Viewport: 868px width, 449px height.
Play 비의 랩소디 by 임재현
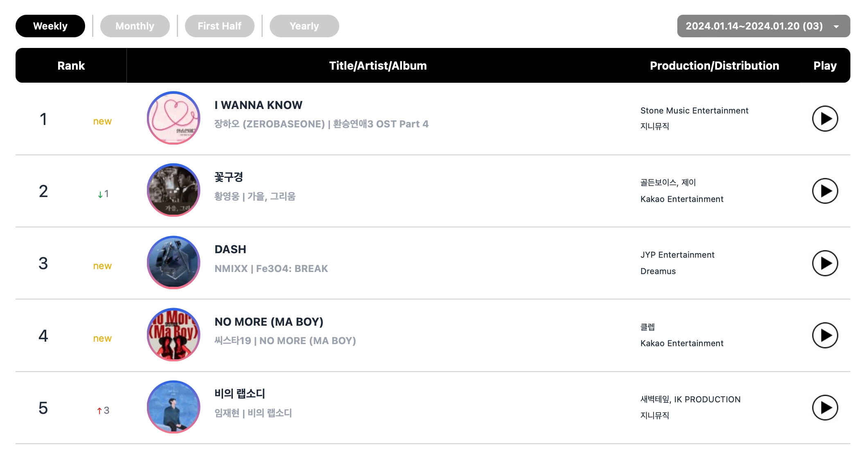[825, 408]
